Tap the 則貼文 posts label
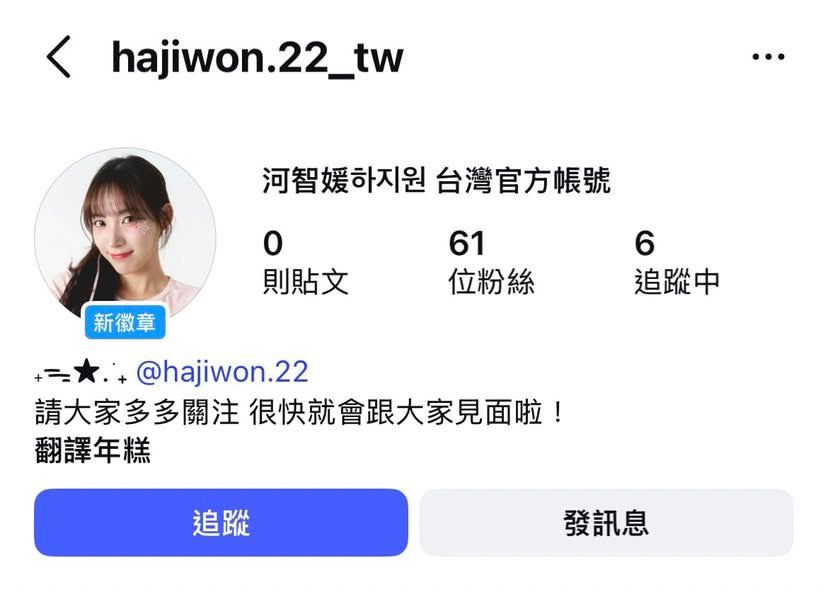The image size is (828, 590). click(x=305, y=281)
